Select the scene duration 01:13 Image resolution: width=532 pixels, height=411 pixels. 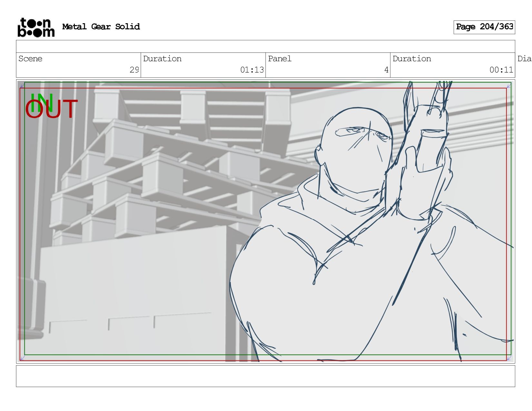(x=252, y=70)
